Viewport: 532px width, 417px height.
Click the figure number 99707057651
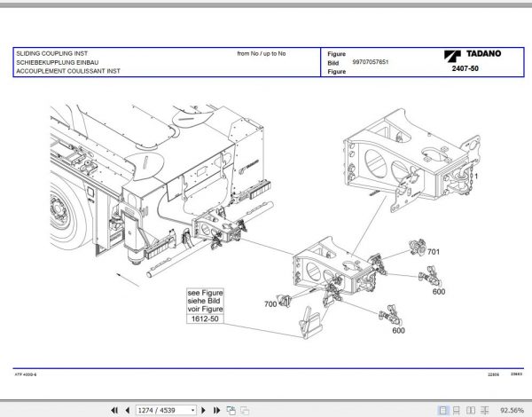coord(370,62)
